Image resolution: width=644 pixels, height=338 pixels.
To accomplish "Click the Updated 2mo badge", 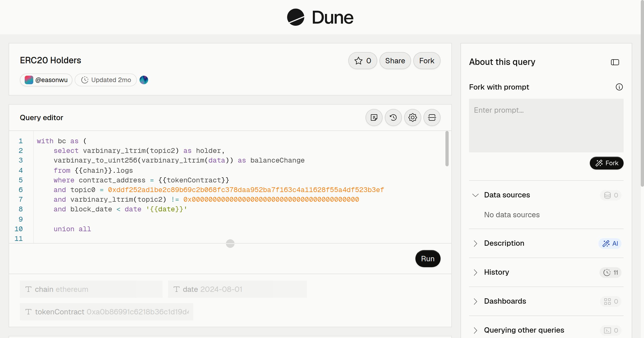I will tap(106, 80).
